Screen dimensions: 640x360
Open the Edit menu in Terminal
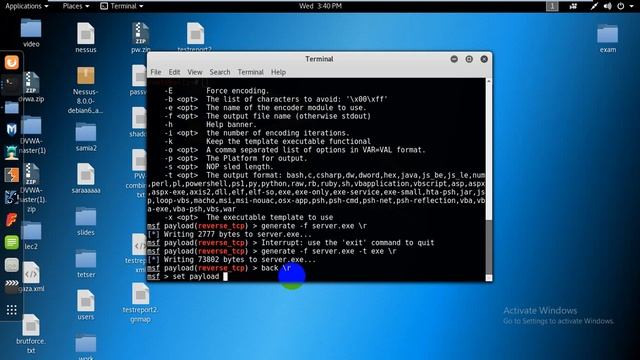(174, 72)
